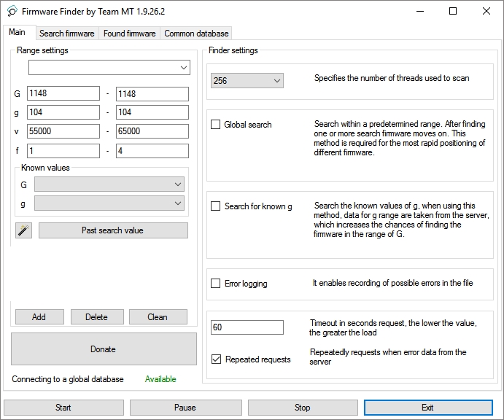Image resolution: width=504 pixels, height=420 pixels.
Task: Click the magic wand icon button
Action: click(24, 230)
